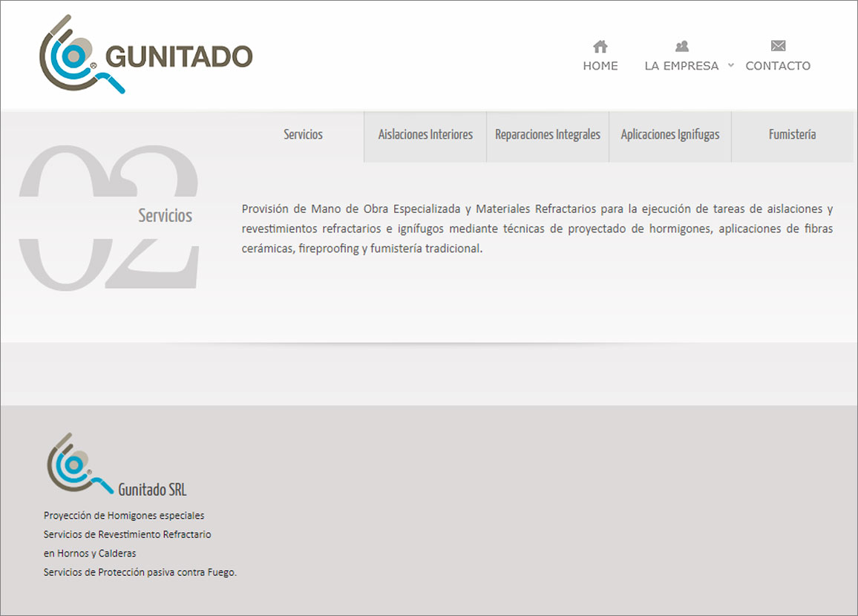Click the people icon above LA EMPRESA

tap(681, 47)
